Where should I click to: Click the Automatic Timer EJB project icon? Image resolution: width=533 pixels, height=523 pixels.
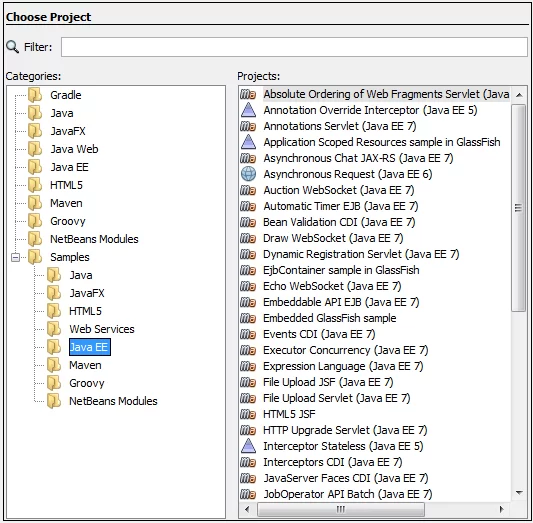pos(248,206)
